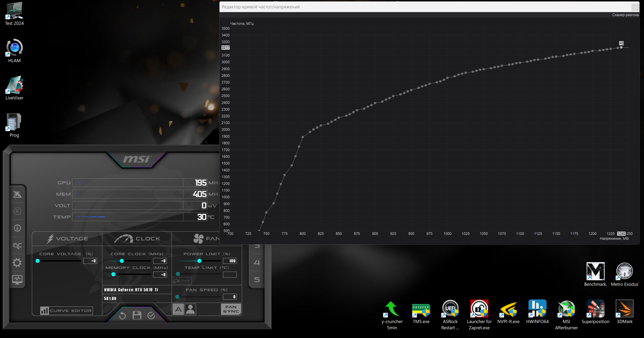Open the Kombustor (K) icon
The height and width of the screenshot is (338, 644).
coord(17,211)
